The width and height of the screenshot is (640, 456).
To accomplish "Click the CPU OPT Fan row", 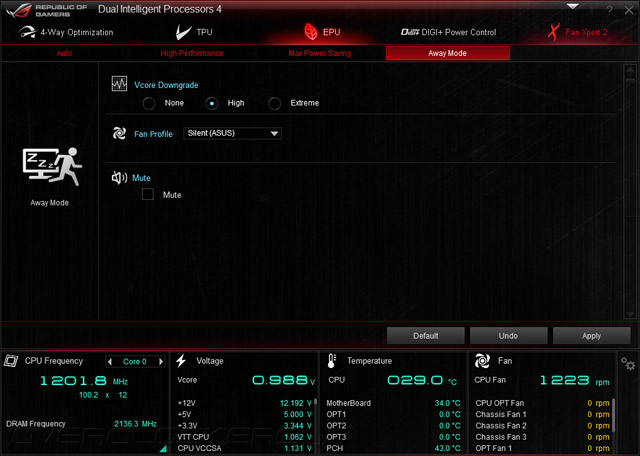I will pos(542,403).
